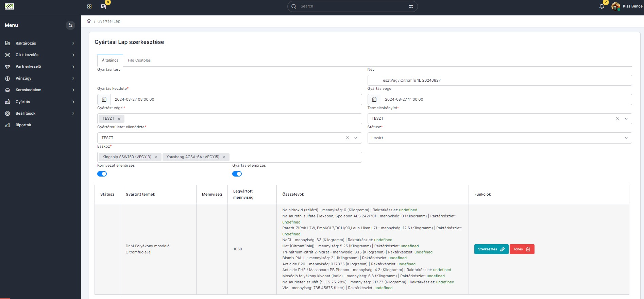Open the chat messages icon
The image size is (644, 299).
tap(103, 6)
